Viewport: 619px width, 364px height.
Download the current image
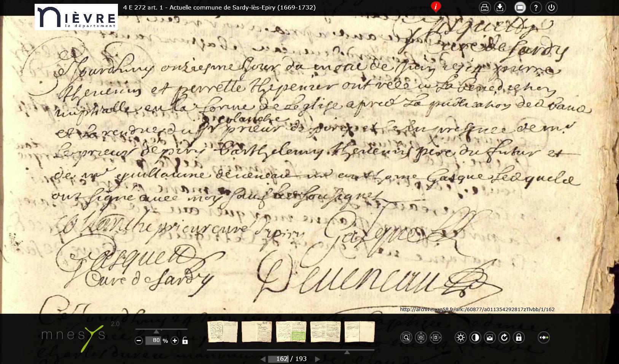point(500,8)
